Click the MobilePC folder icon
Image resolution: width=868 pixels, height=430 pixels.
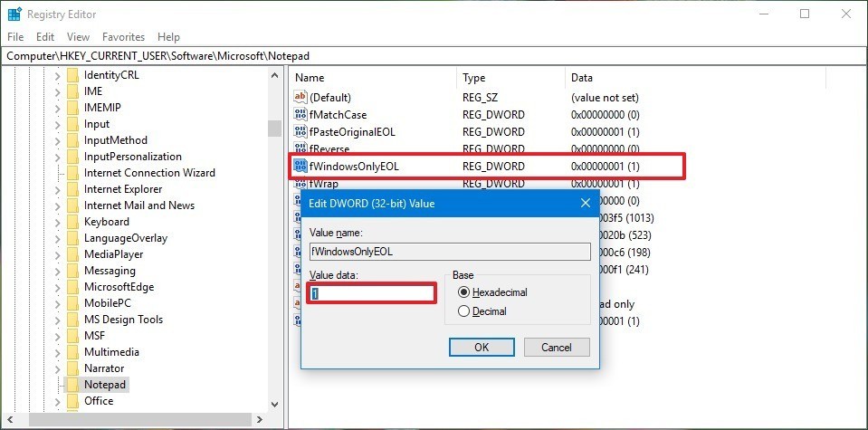click(72, 303)
